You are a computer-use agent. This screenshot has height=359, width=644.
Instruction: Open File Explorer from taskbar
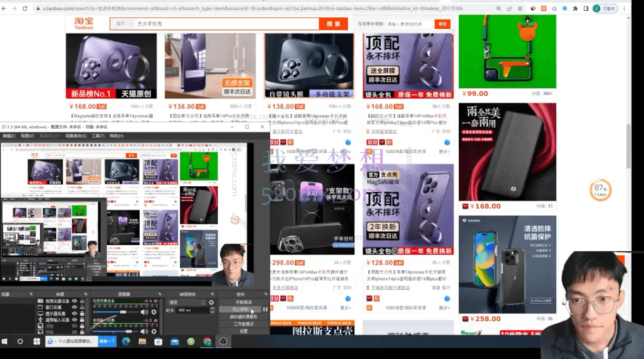(142, 341)
